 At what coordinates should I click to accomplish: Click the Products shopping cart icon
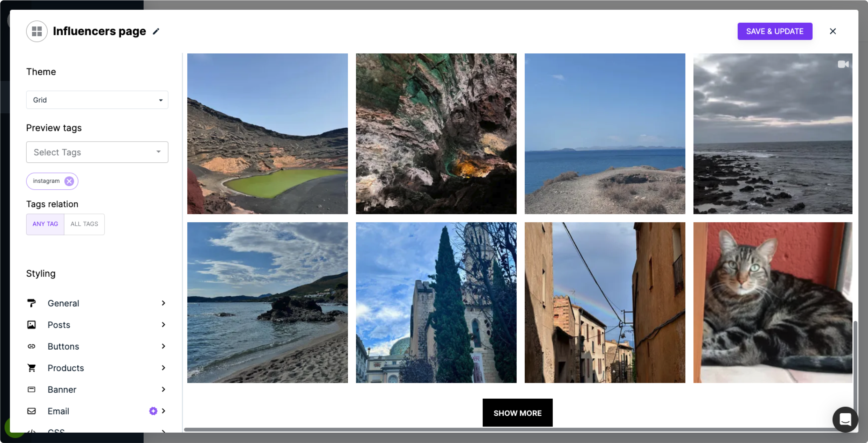[x=31, y=368]
